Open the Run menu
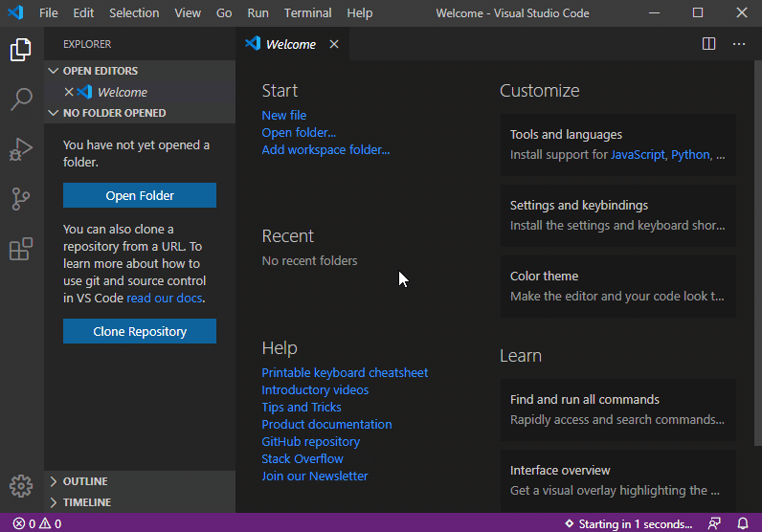 [258, 13]
